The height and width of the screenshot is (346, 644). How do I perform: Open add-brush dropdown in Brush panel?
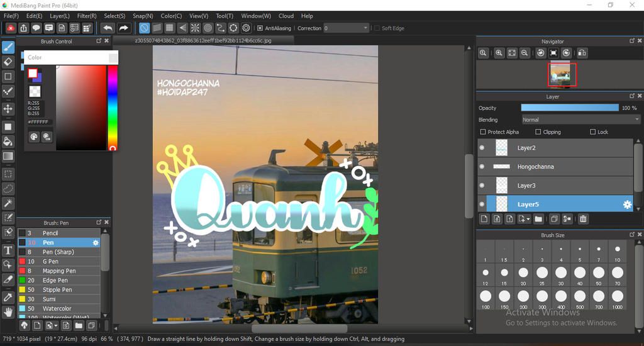point(56,326)
